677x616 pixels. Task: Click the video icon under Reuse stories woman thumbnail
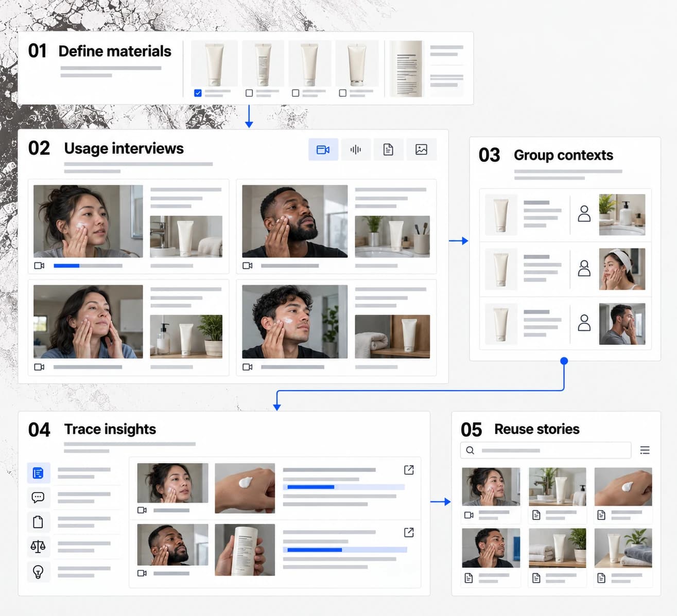(468, 515)
